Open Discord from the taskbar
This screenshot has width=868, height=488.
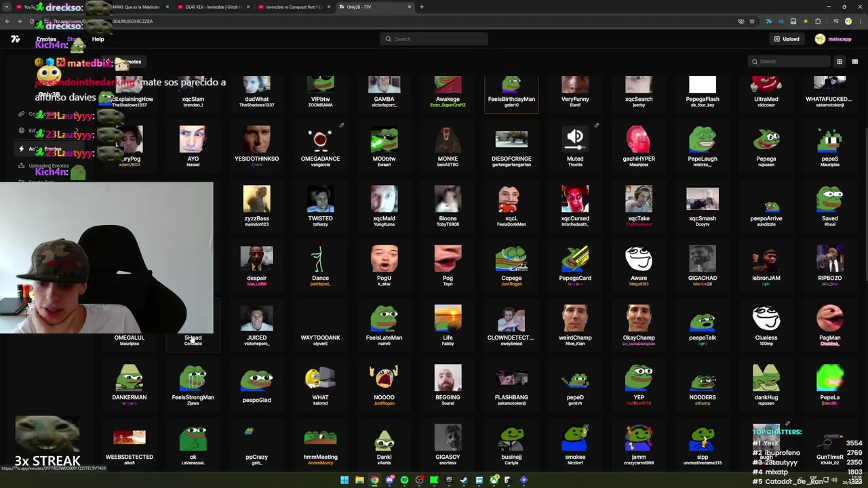click(x=389, y=481)
